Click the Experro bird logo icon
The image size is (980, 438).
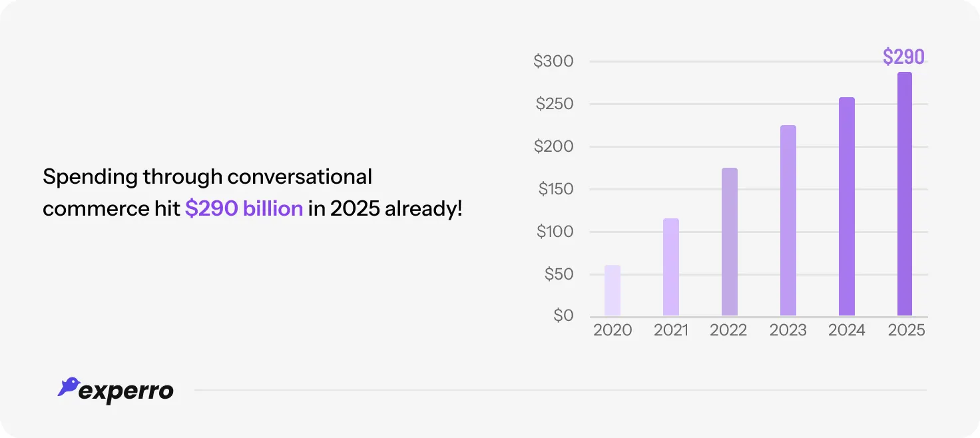pos(68,387)
